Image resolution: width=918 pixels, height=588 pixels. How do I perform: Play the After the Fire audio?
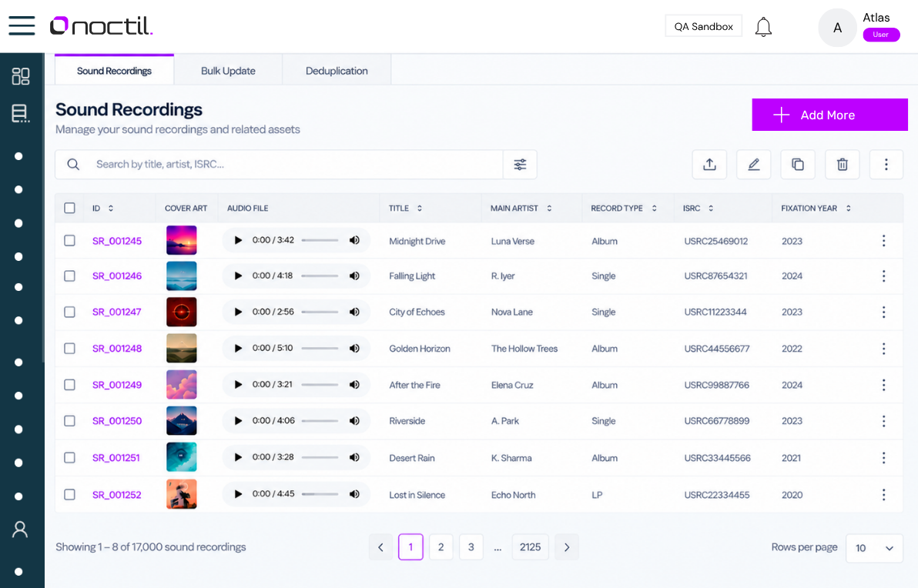click(x=238, y=384)
